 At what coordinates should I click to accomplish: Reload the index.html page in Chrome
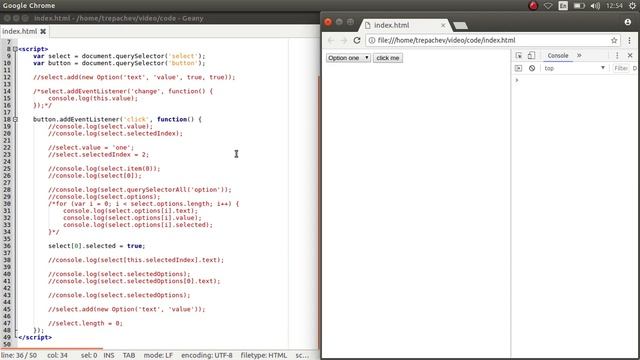tap(357, 40)
